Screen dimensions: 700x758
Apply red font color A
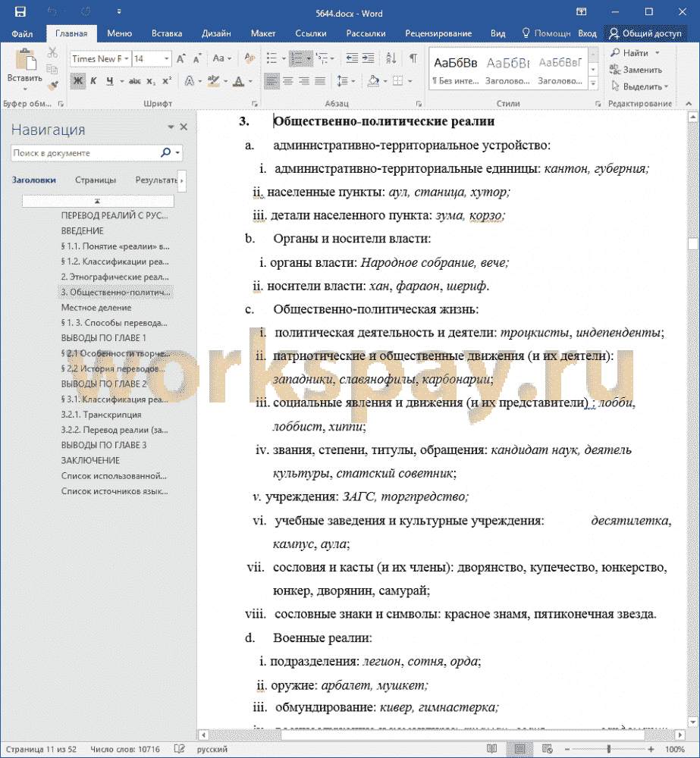[x=239, y=81]
